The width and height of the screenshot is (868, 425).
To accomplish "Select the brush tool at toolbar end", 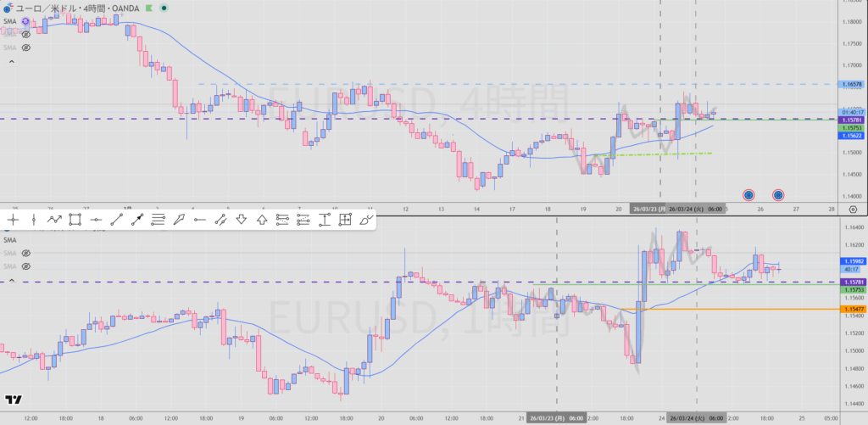I will (x=366, y=220).
